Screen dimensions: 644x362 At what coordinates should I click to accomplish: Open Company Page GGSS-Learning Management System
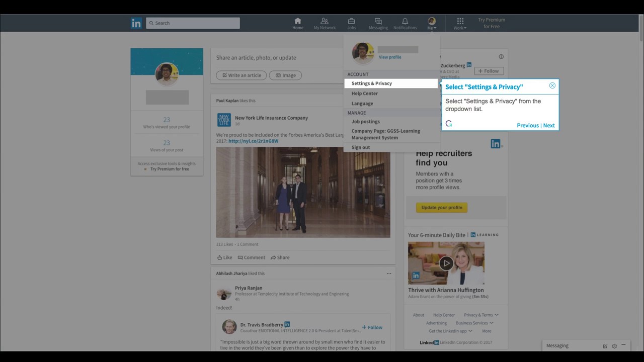pos(385,134)
